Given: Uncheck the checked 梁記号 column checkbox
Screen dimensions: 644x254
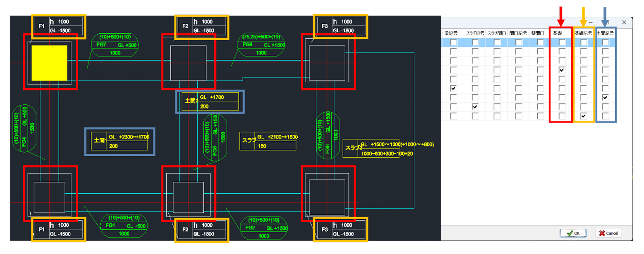Looking at the screenshot, I should pyautogui.click(x=453, y=88).
